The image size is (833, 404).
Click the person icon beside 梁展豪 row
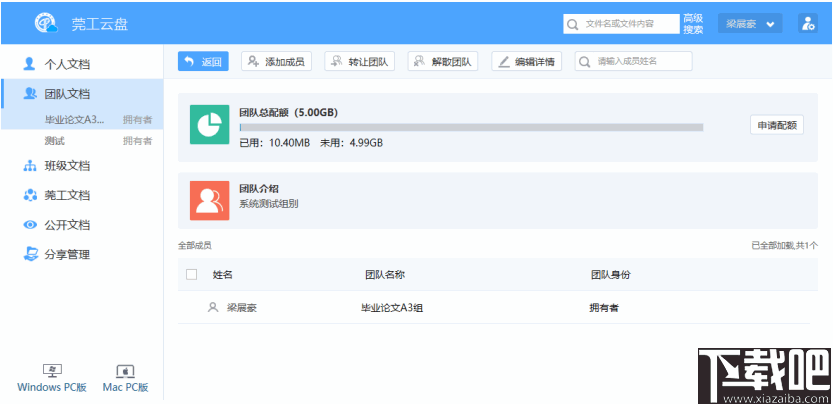point(213,307)
